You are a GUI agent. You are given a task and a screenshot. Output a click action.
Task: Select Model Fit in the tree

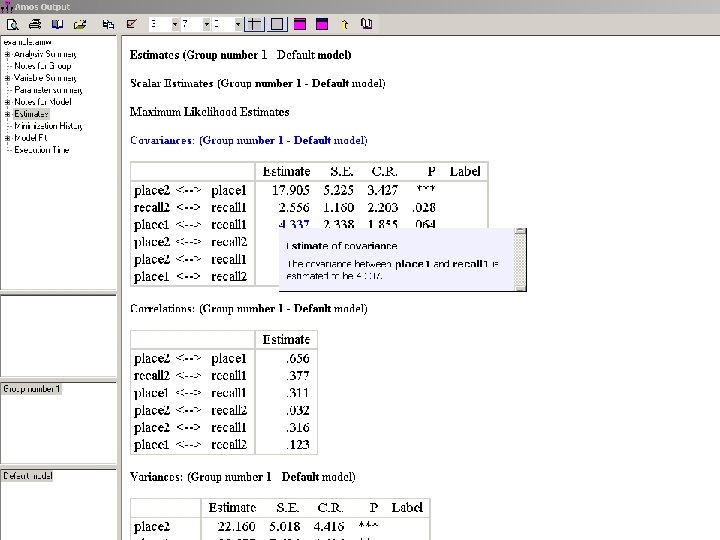click(x=31, y=138)
